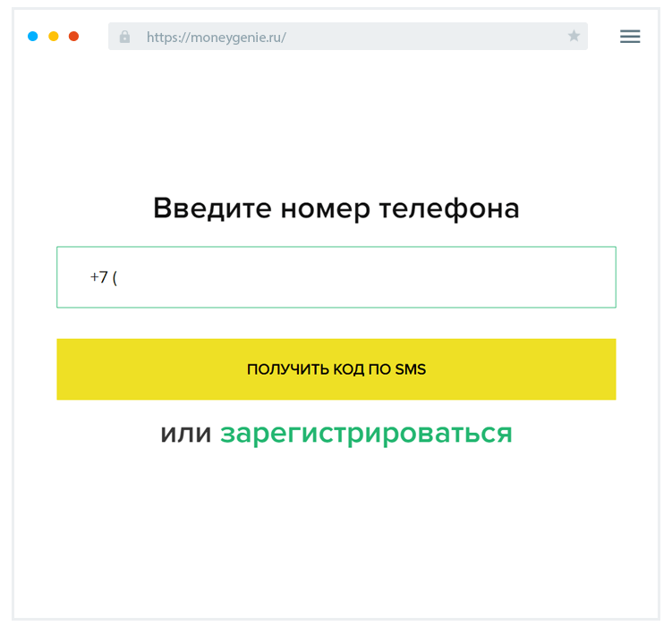Click the "https://" part of the address
Screen dimensions: 672x634
coord(166,38)
